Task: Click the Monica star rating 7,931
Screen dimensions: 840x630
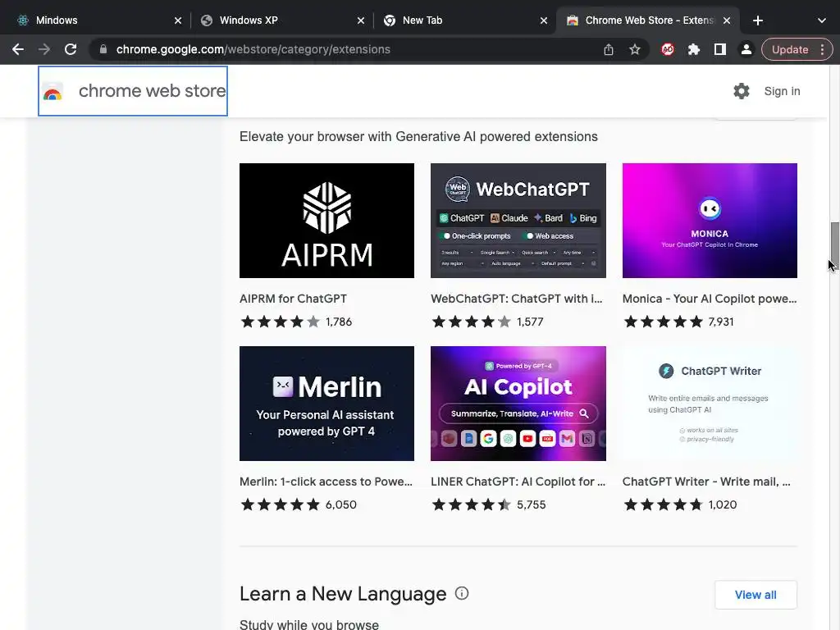Action: [x=678, y=322]
